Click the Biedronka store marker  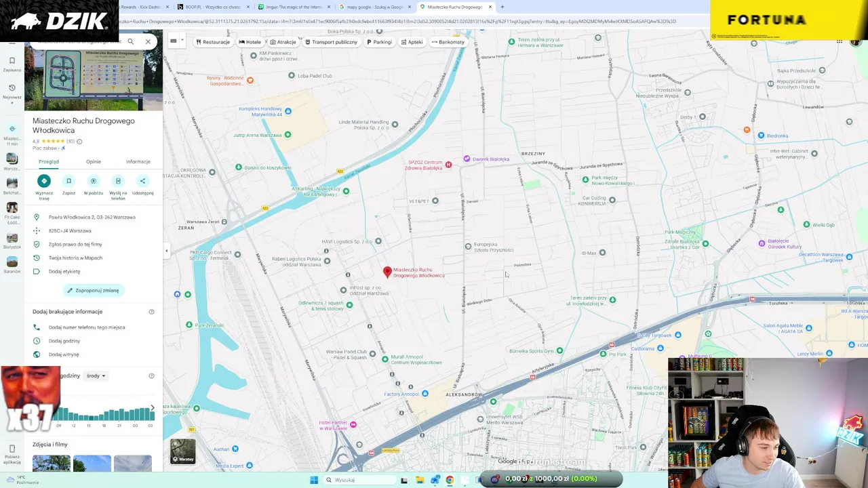click(x=759, y=136)
